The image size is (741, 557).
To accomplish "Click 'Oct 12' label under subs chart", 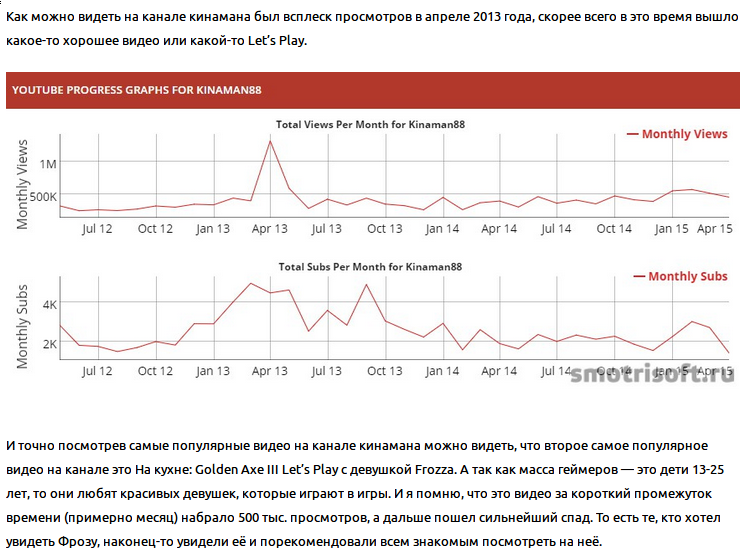I will 155,371.
